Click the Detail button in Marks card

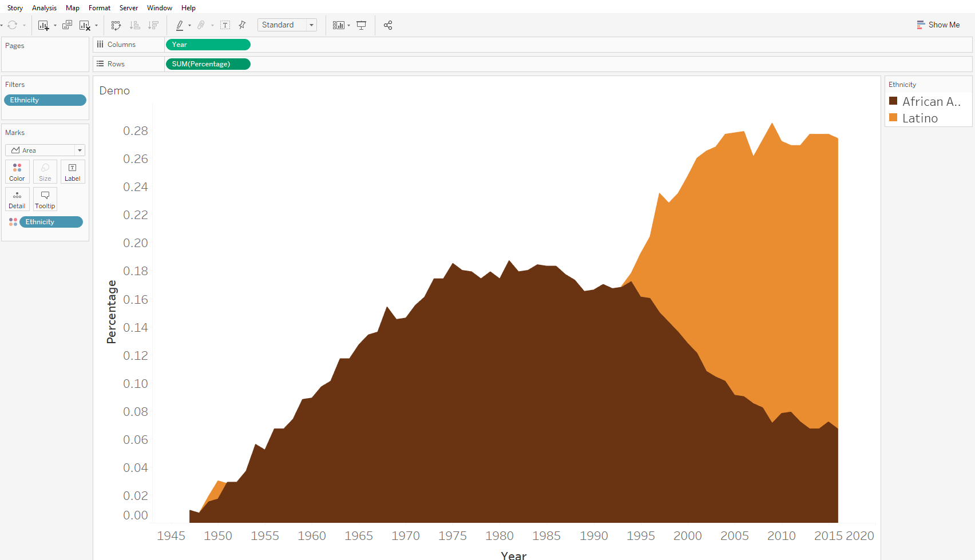pos(17,199)
